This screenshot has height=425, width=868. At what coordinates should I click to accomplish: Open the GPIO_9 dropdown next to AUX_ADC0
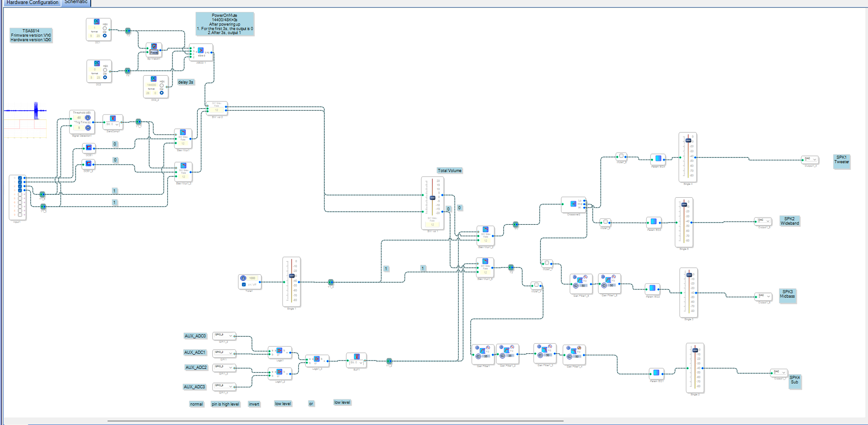coord(224,336)
